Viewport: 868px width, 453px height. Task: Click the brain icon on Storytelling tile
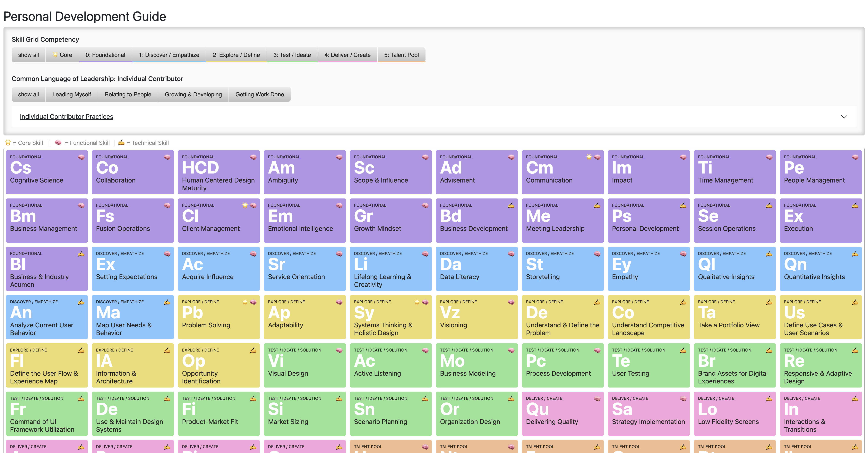(597, 254)
